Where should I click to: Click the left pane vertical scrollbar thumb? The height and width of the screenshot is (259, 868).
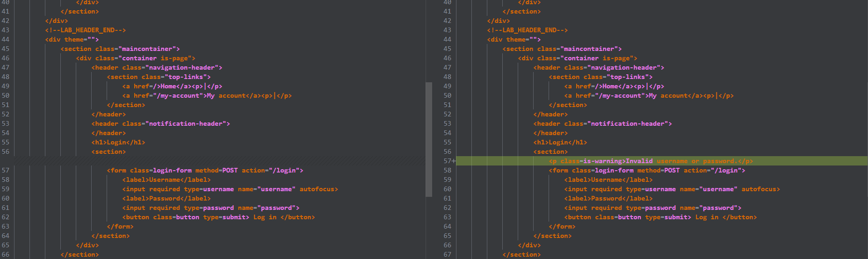[x=428, y=139]
